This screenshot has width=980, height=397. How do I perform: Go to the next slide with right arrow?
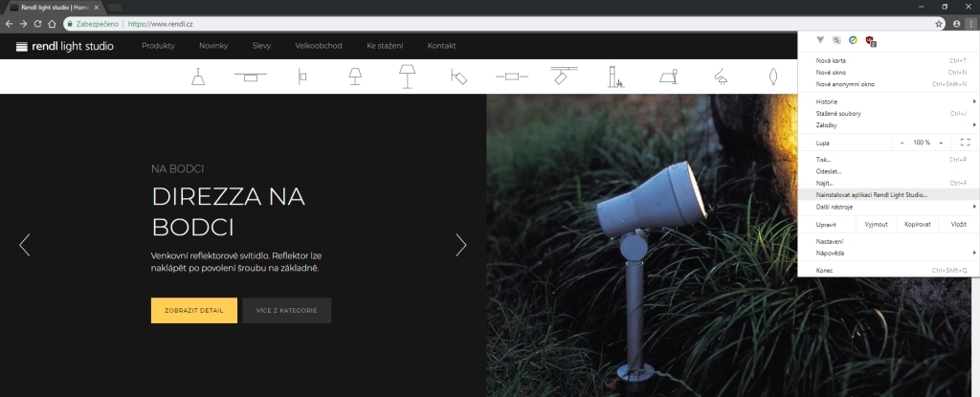tap(460, 245)
